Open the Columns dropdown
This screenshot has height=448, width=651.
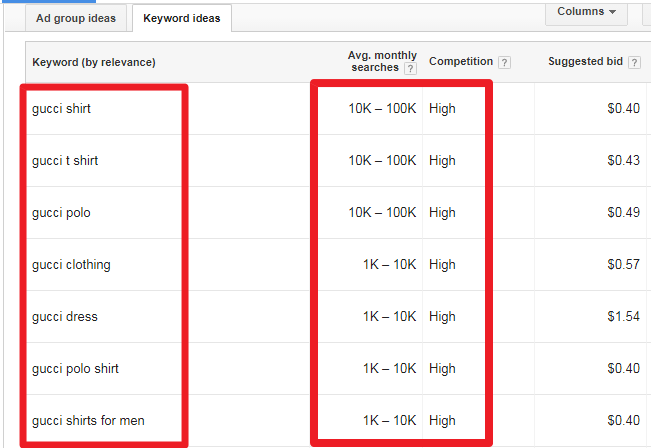[586, 12]
